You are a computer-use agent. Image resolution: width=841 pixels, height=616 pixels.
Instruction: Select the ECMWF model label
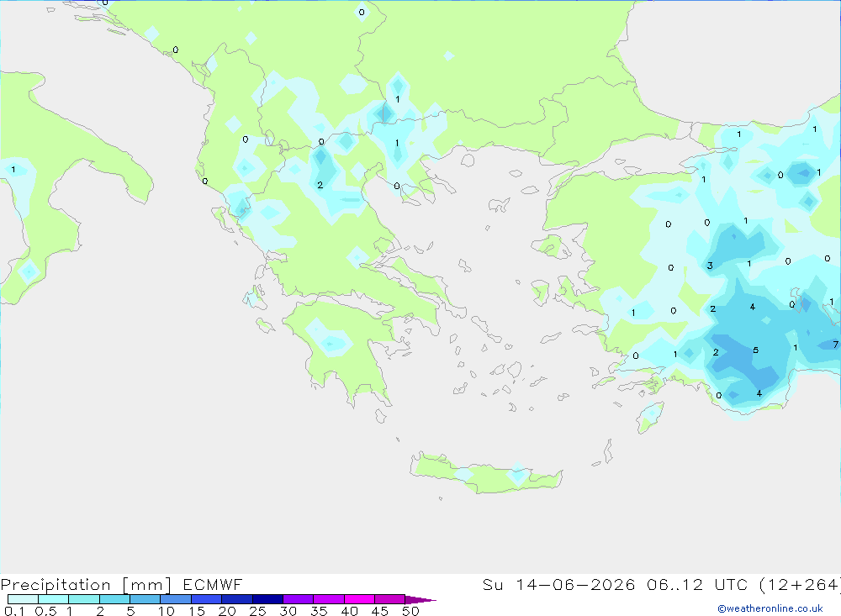point(213,584)
